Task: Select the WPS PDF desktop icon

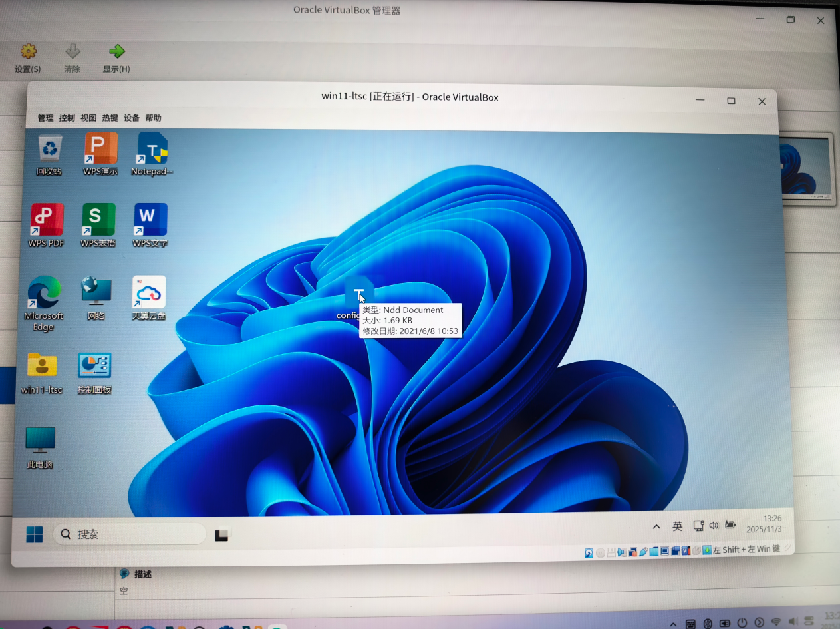Action: [x=47, y=226]
